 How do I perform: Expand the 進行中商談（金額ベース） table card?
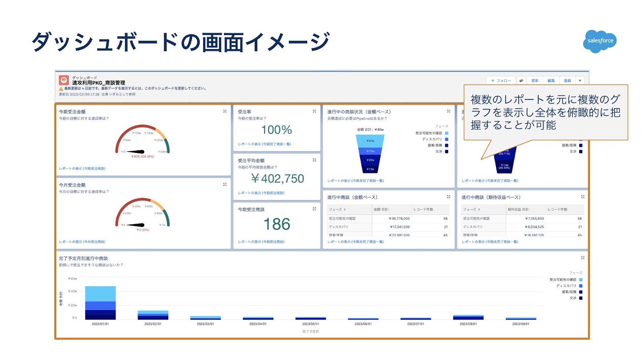pos(448,197)
